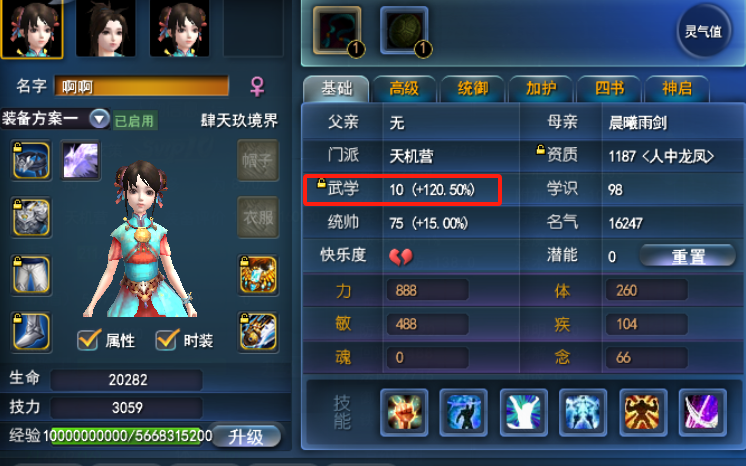
Task: Open the empty 帽子 equipment slot
Action: [x=258, y=160]
